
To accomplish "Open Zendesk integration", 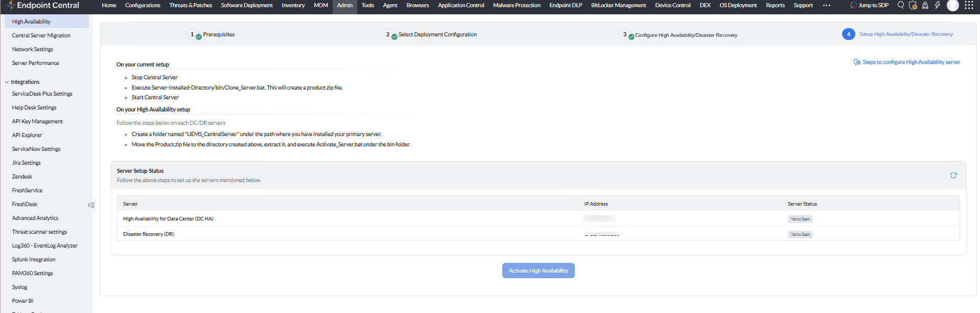I will coord(22,176).
